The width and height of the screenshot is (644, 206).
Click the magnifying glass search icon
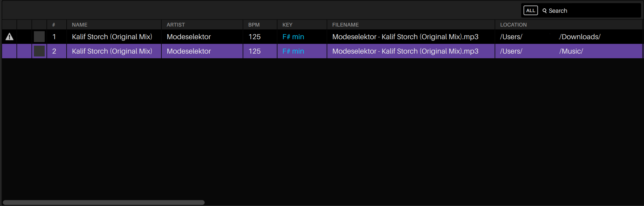[544, 11]
